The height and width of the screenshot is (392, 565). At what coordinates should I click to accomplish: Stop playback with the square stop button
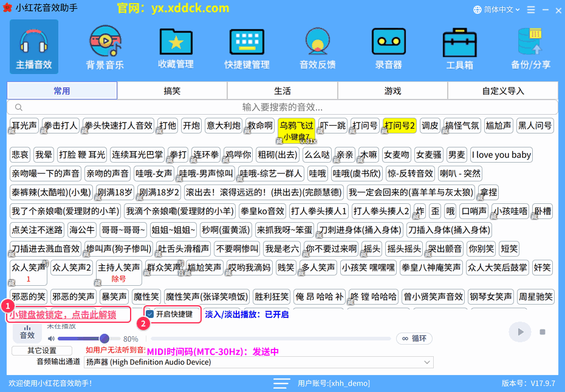coord(543,332)
